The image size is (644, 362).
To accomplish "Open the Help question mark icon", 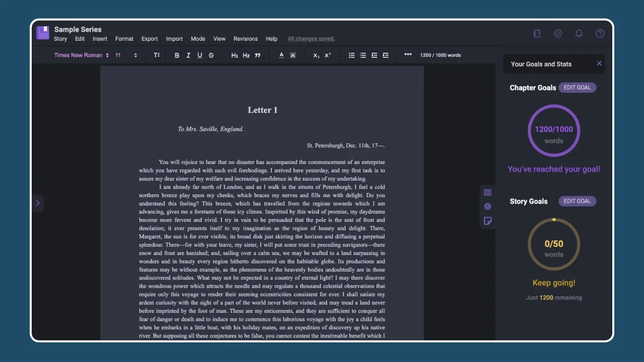I will coord(600,33).
